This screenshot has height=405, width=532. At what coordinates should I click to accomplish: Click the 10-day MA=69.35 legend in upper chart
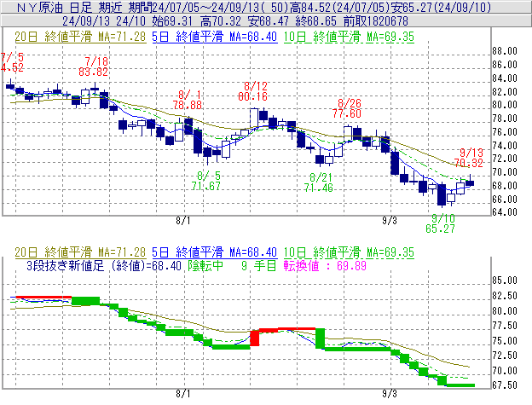click(349, 37)
